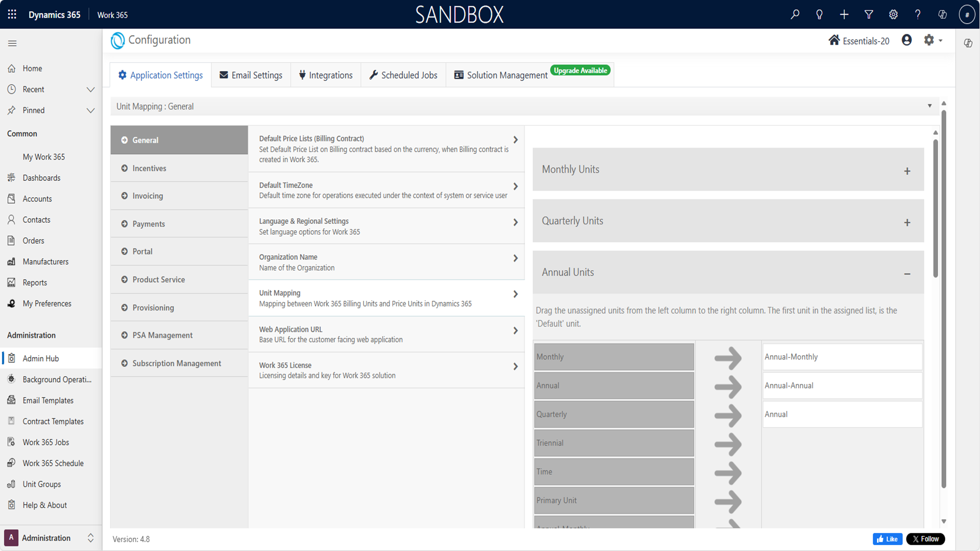Collapse the Annual Units section
The height and width of the screenshot is (551, 980).
coord(907,274)
